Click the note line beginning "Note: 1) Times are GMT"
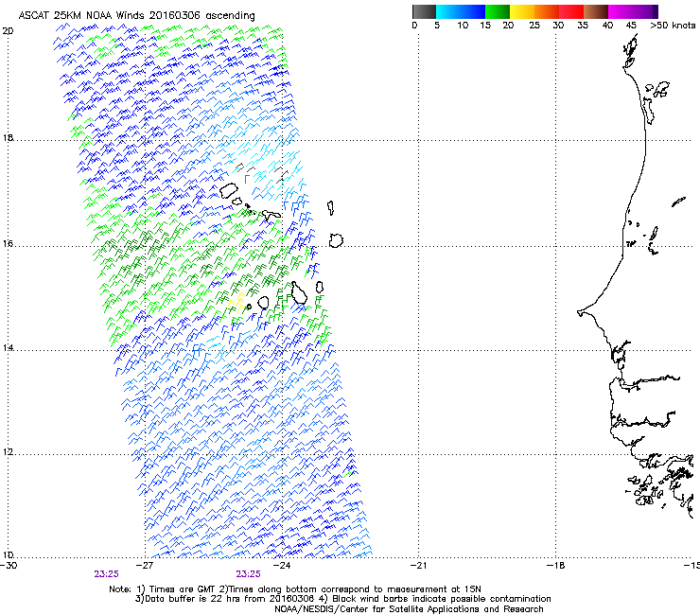The image size is (700, 615). tap(295, 589)
